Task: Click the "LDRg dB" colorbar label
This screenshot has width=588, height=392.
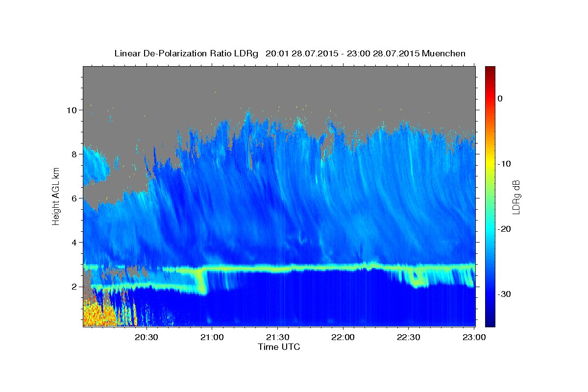Action: (515, 196)
